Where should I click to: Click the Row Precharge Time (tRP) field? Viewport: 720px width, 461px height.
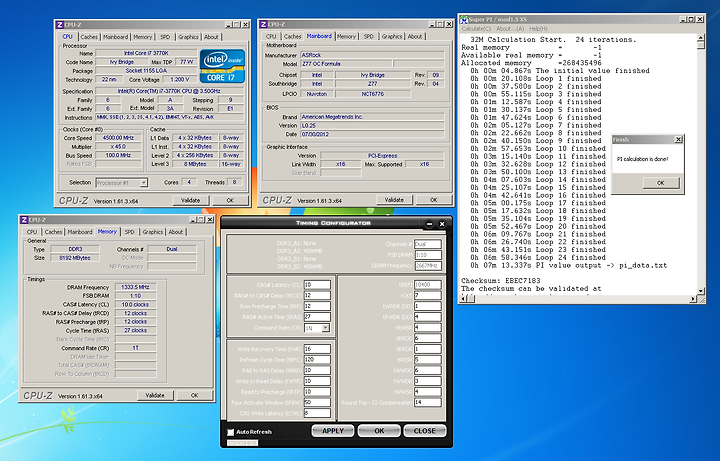317,306
